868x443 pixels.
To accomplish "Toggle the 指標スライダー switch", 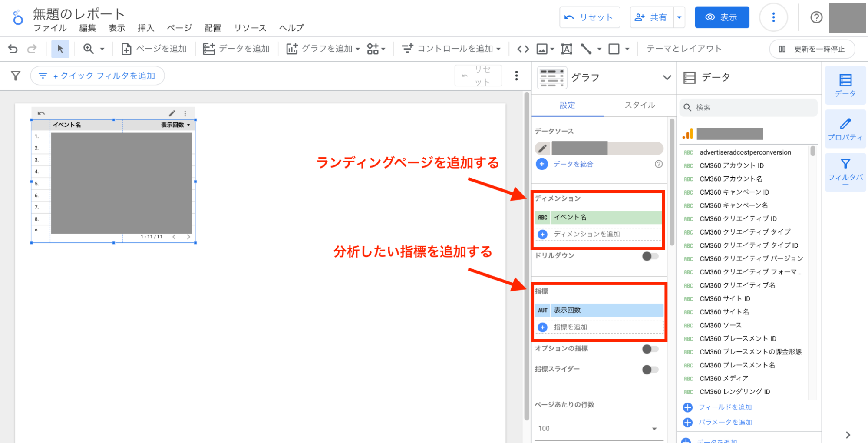I will point(650,369).
